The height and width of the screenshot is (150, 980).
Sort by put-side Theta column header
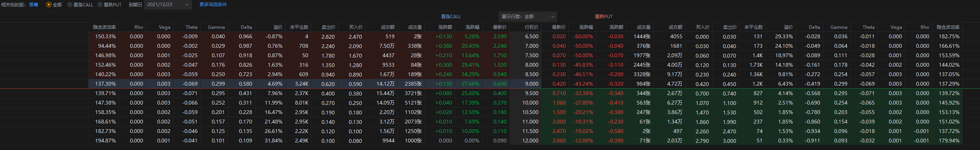click(x=868, y=27)
